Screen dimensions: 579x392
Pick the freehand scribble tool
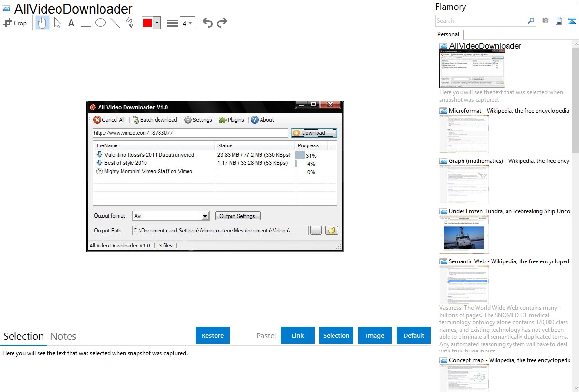click(130, 23)
